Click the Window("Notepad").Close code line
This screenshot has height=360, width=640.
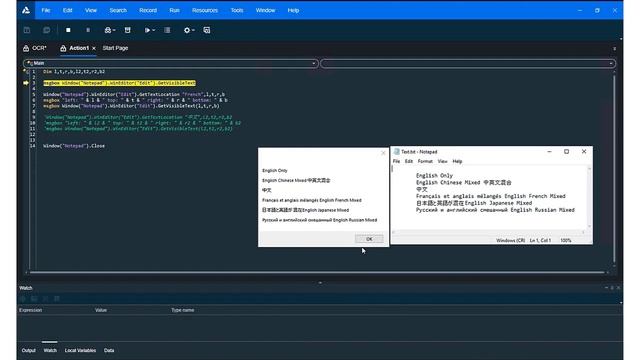74,146
